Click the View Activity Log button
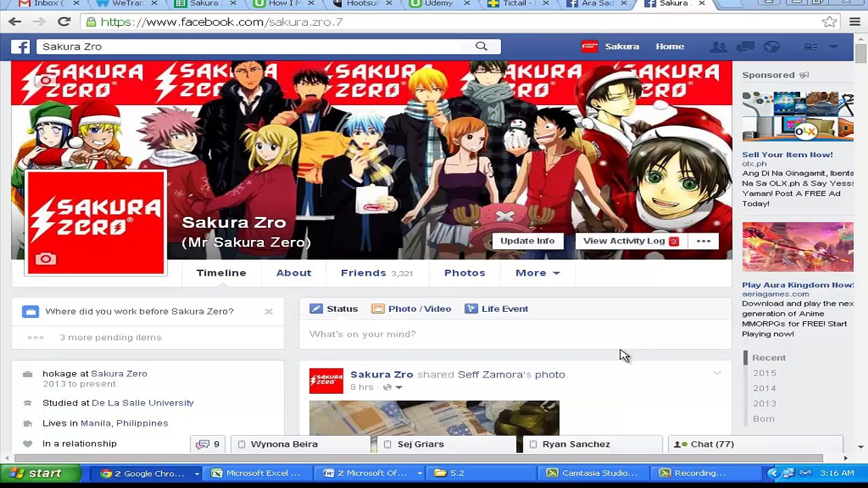Viewport: 868px width, 488px height. pos(631,241)
